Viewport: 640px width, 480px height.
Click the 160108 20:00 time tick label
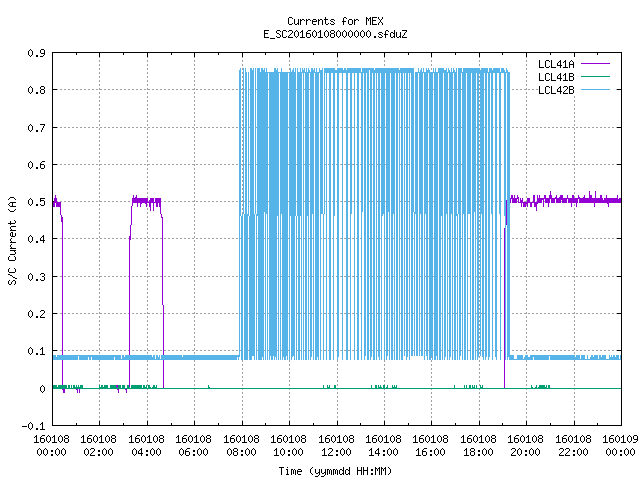[525, 446]
